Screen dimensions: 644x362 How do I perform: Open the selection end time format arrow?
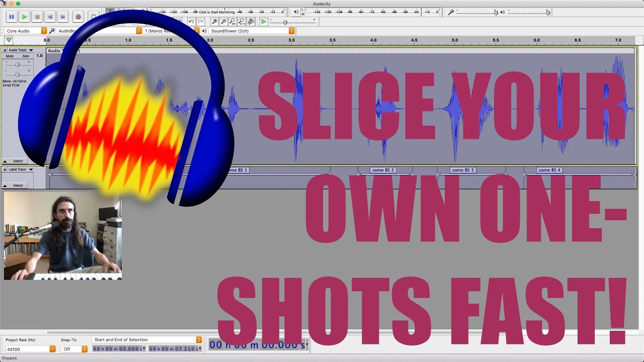tap(200, 348)
